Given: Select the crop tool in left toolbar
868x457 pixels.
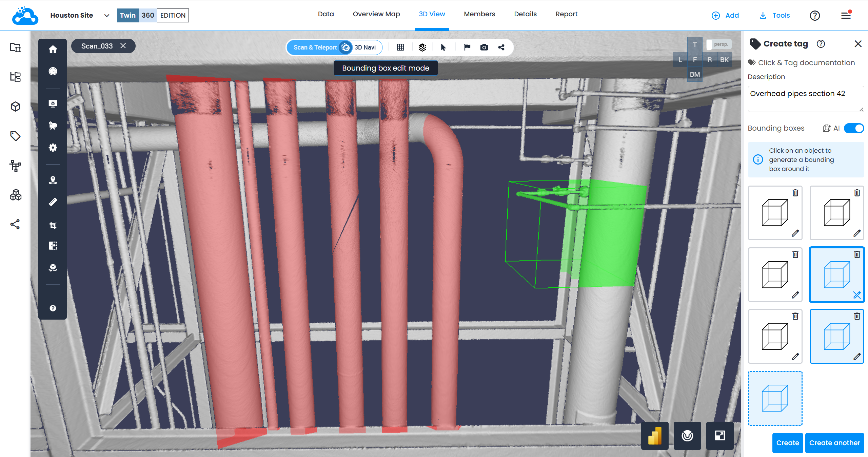Looking at the screenshot, I should click(53, 226).
